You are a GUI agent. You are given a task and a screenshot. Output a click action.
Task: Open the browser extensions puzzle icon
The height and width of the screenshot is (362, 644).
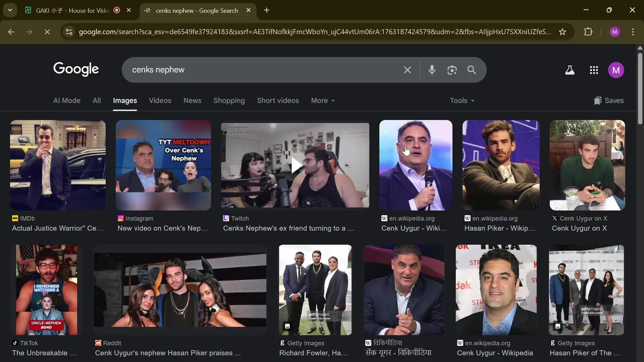click(x=588, y=32)
